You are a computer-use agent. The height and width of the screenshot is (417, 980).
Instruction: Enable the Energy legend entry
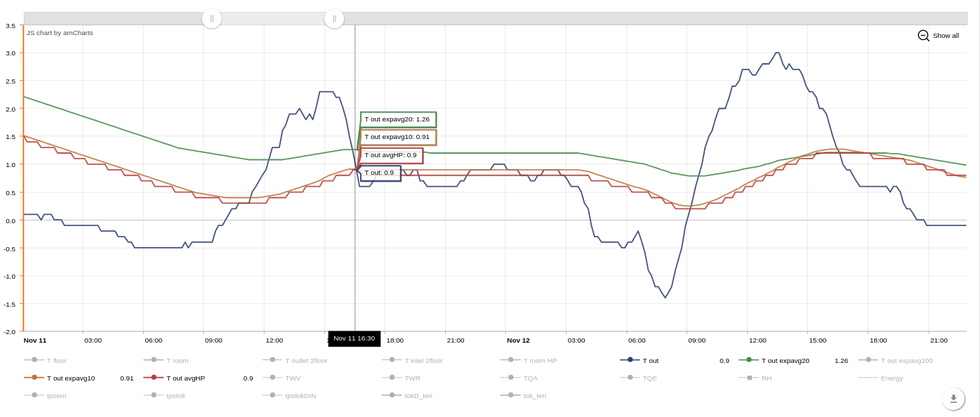point(868,378)
